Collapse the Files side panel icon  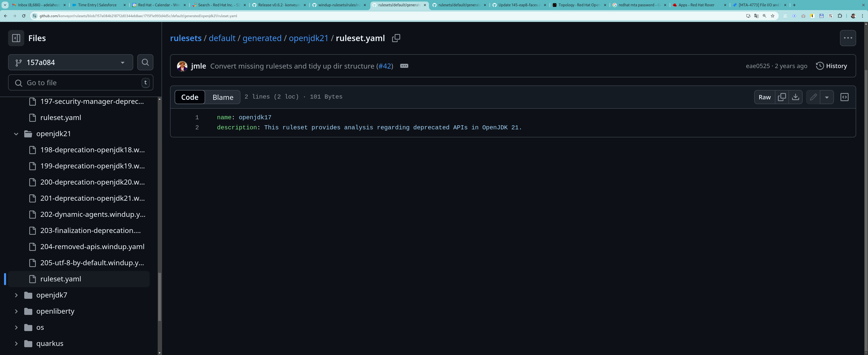coord(16,38)
